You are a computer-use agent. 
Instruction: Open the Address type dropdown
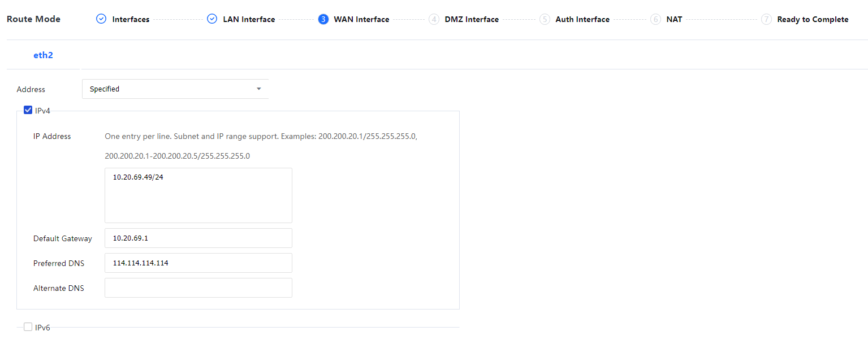pos(170,89)
